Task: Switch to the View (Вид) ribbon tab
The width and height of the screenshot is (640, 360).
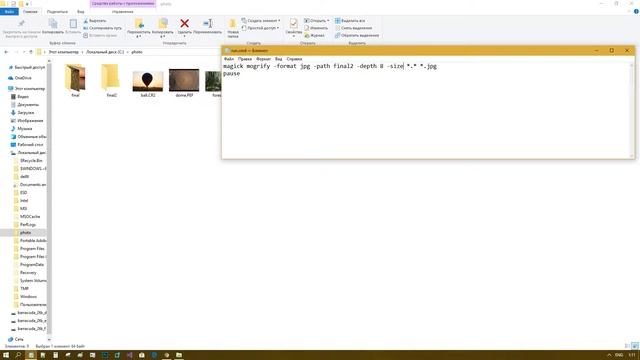Action: pos(81,11)
